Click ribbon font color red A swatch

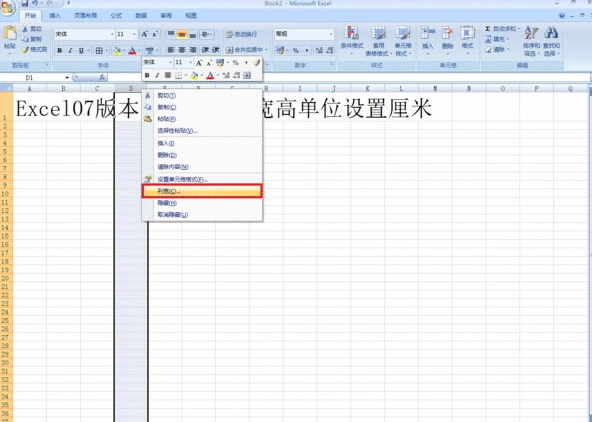(132, 50)
